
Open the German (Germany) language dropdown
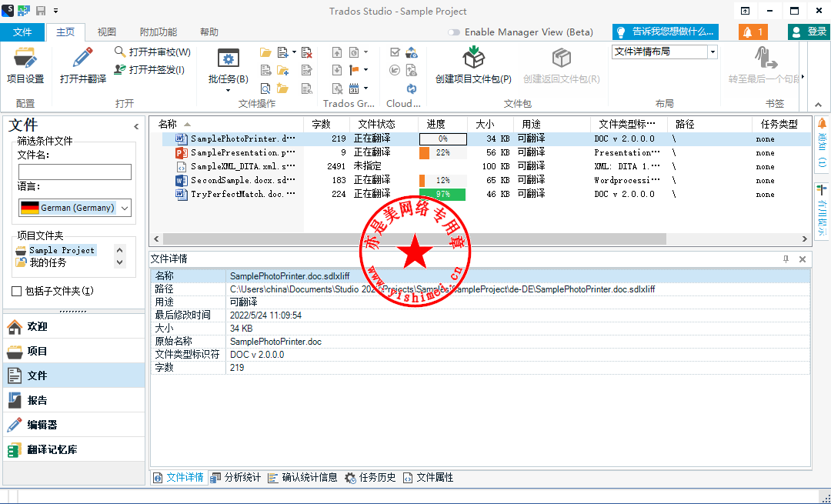pyautogui.click(x=75, y=208)
